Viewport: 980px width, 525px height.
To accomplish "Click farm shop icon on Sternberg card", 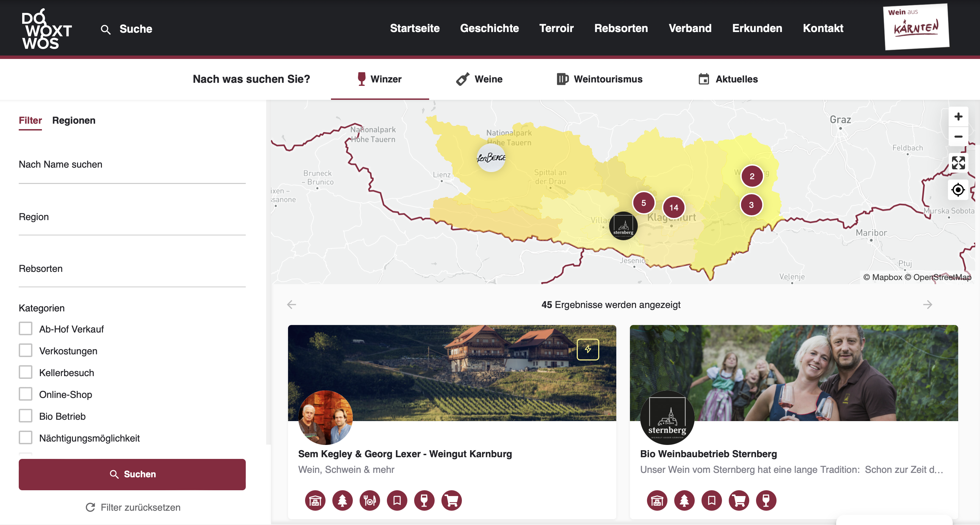I will coord(657,500).
